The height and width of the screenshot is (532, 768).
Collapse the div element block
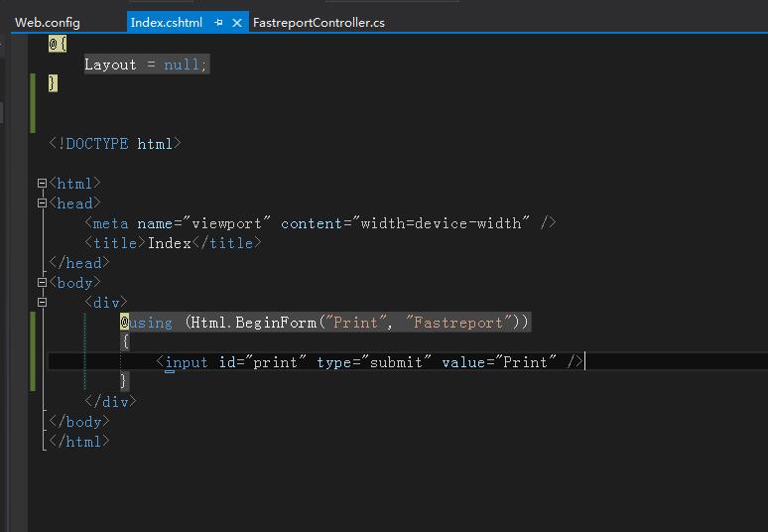pos(42,303)
